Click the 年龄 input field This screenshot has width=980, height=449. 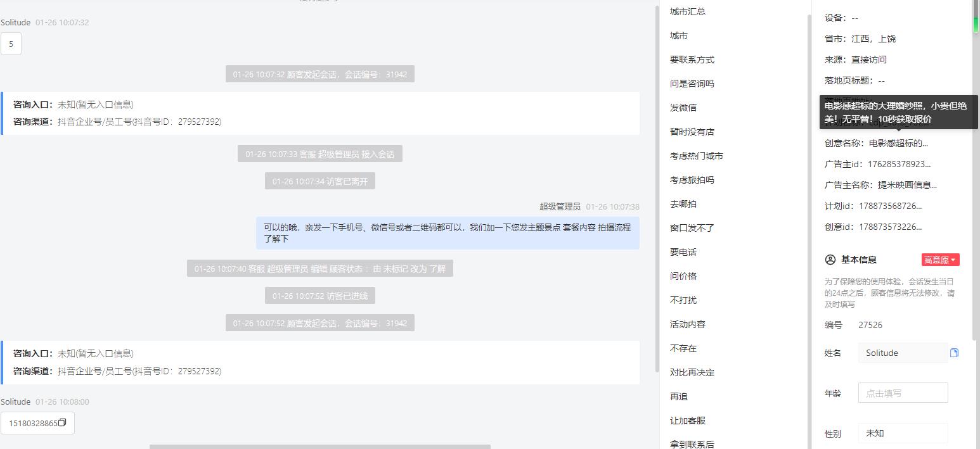pos(903,393)
